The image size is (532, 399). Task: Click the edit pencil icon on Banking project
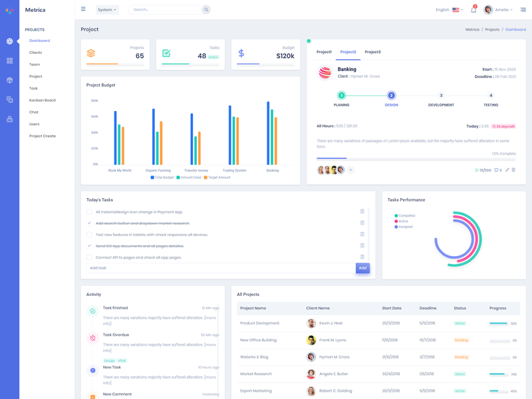(507, 170)
